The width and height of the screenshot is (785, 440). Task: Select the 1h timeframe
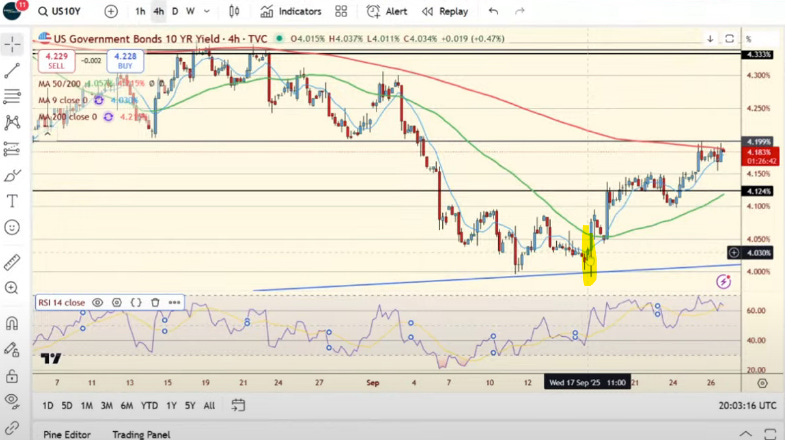140,11
